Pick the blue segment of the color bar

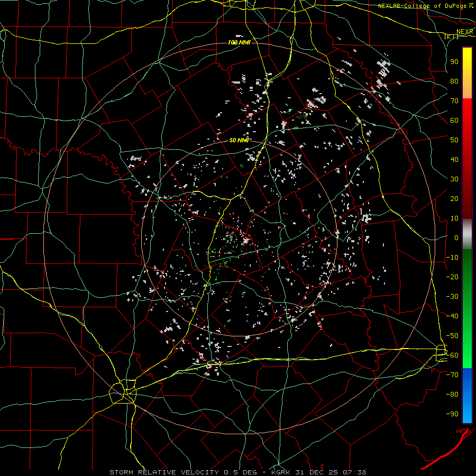tap(467, 395)
